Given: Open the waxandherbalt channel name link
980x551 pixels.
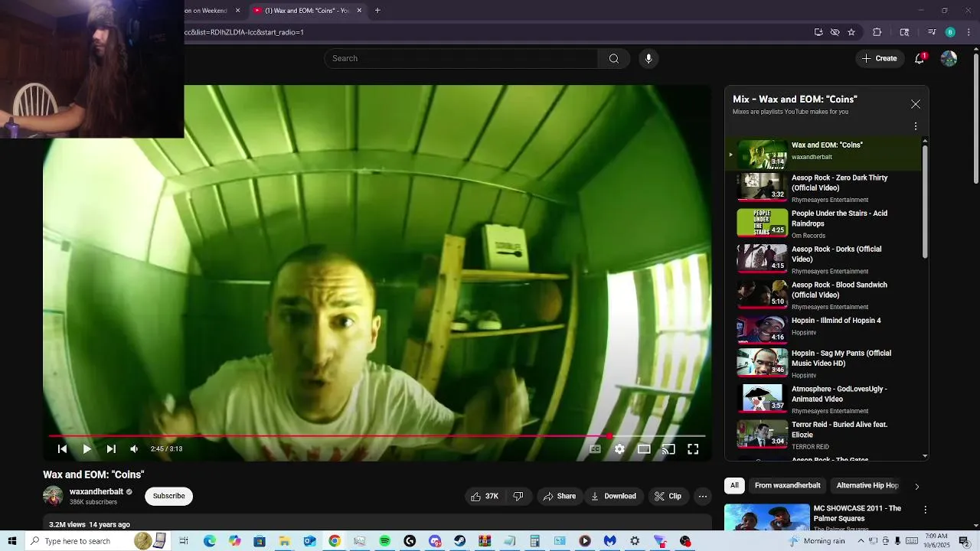Looking at the screenshot, I should point(96,492).
